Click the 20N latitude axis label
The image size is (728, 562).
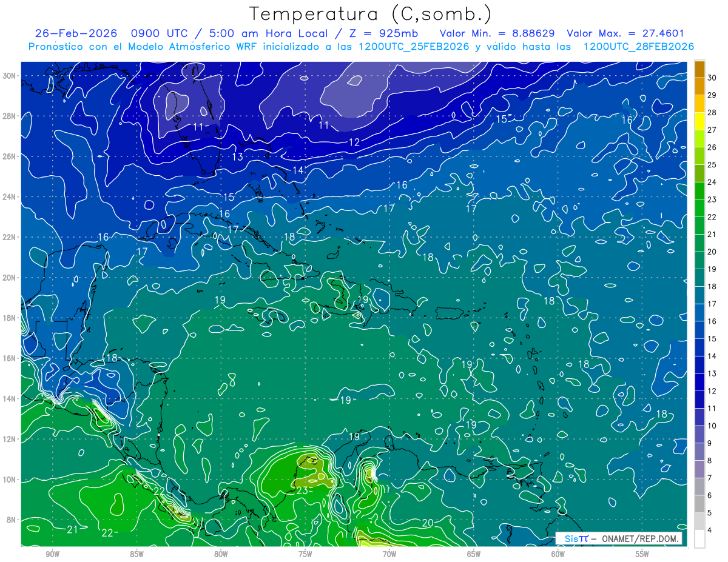[x=10, y=278]
